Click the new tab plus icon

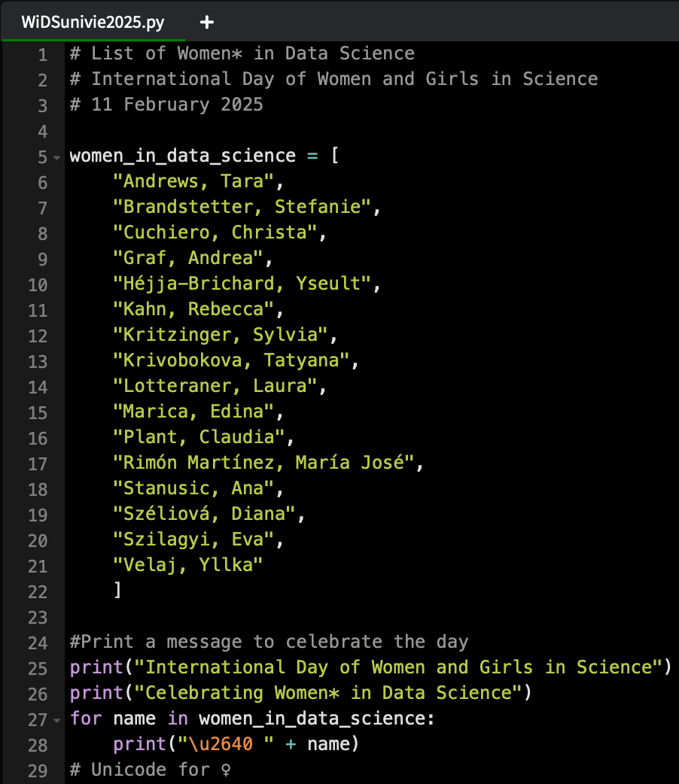click(207, 23)
